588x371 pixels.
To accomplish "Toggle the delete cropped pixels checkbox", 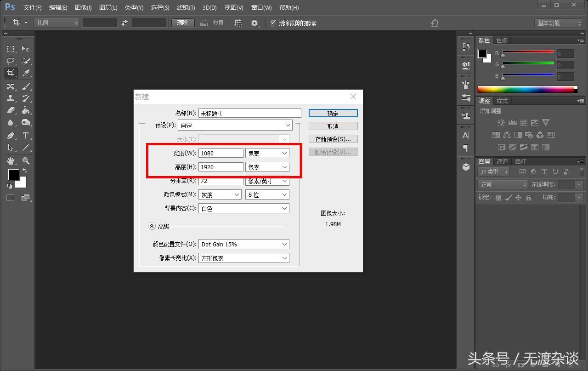I will pos(273,23).
